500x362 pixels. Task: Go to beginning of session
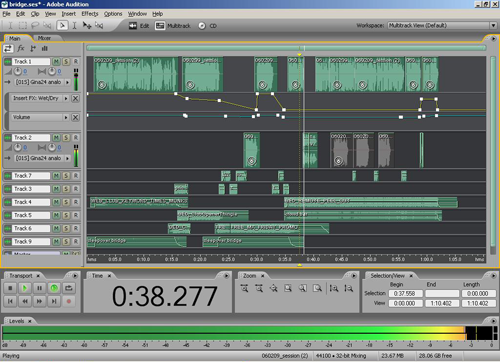[x=10, y=301]
